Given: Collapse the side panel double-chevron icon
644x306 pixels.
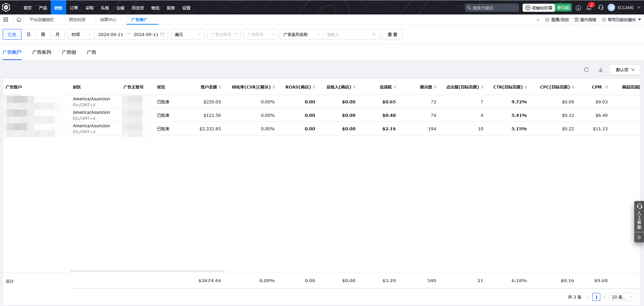Looking at the screenshot, I should coord(639,237).
